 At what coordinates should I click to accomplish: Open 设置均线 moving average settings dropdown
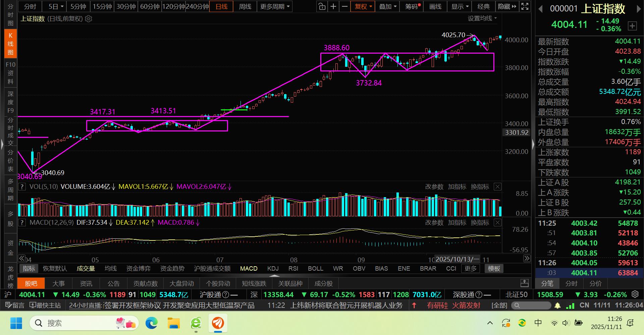coord(482,18)
